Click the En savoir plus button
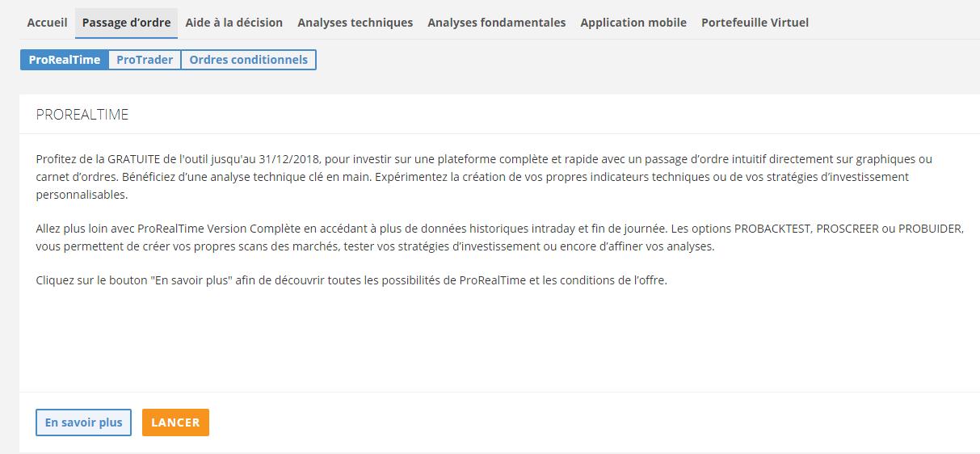This screenshot has width=980, height=454. click(83, 422)
